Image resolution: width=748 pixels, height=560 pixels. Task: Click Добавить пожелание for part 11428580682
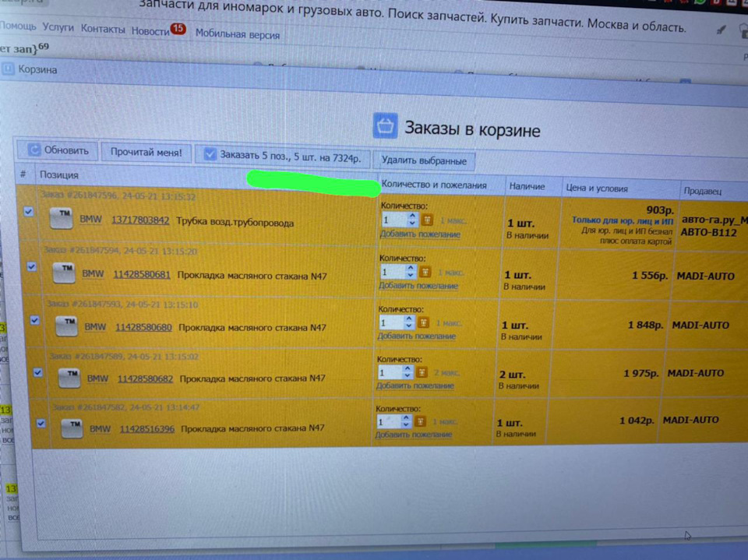point(415,386)
